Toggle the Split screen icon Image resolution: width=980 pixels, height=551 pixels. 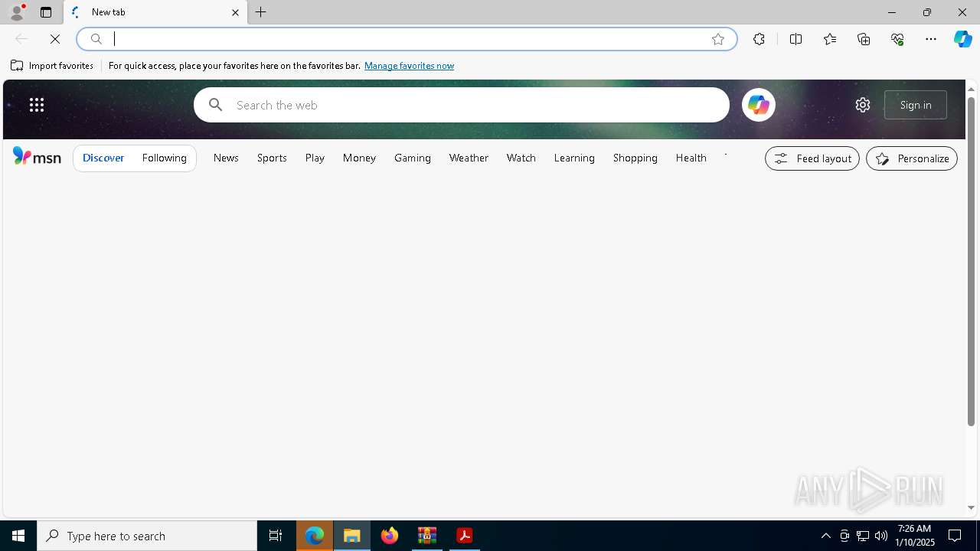click(795, 39)
